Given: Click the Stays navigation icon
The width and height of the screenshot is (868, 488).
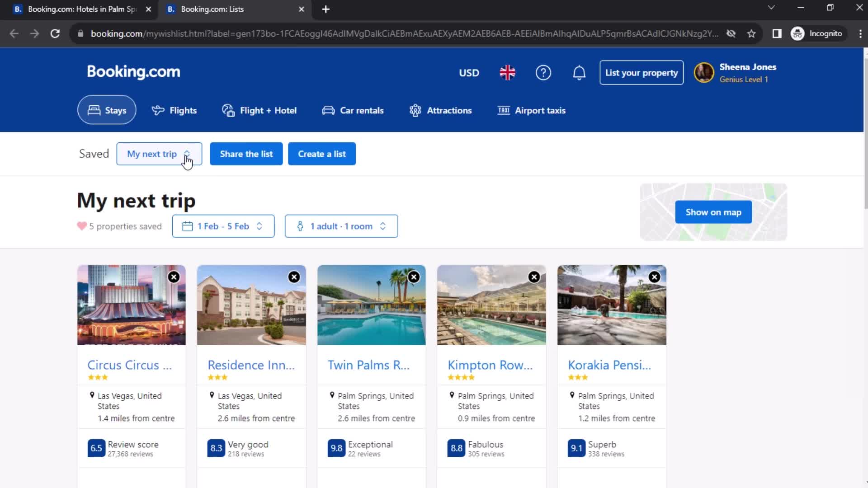Looking at the screenshot, I should click(x=94, y=110).
